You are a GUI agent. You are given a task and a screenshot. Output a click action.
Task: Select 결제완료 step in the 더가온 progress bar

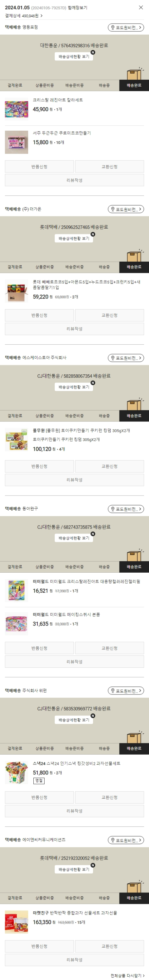coord(15,267)
